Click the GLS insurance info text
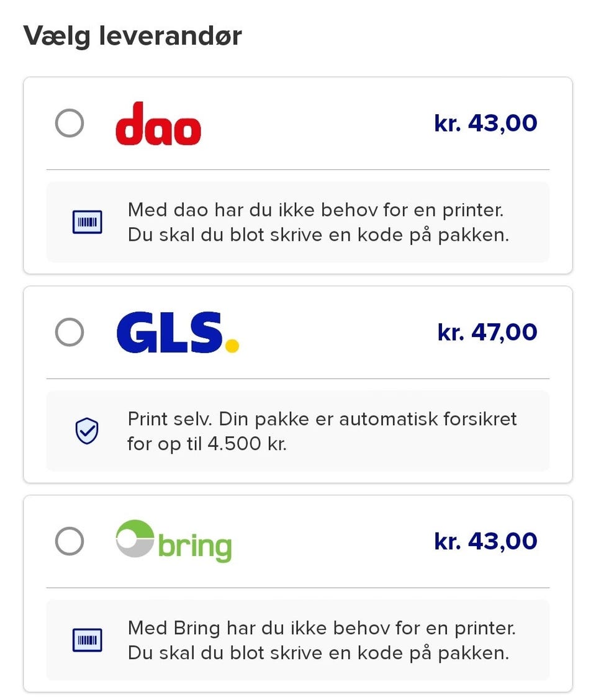Viewport: 596px width, 700px height. point(322,431)
